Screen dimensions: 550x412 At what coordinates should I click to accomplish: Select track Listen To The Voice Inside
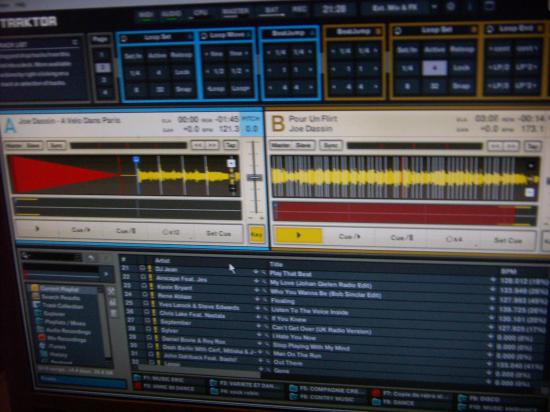pos(310,311)
